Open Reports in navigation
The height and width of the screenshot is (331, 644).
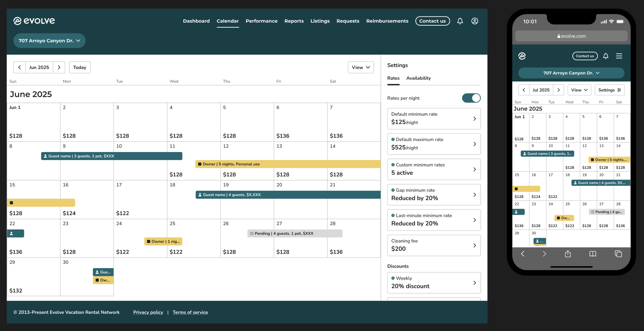[x=294, y=21]
